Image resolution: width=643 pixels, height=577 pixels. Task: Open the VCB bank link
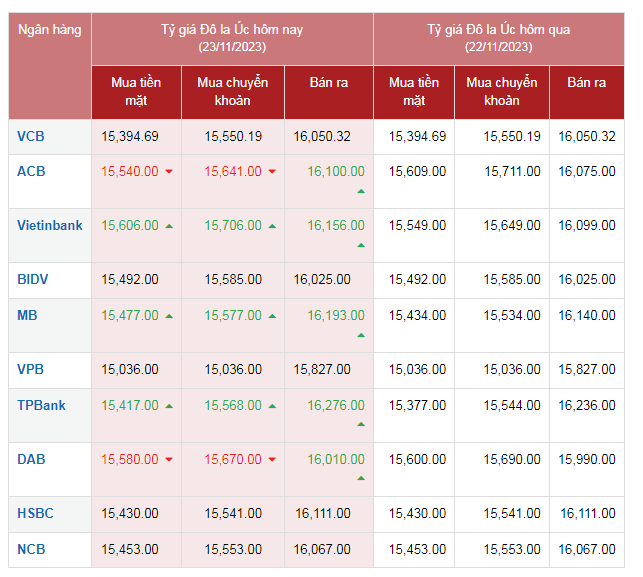coord(31,136)
